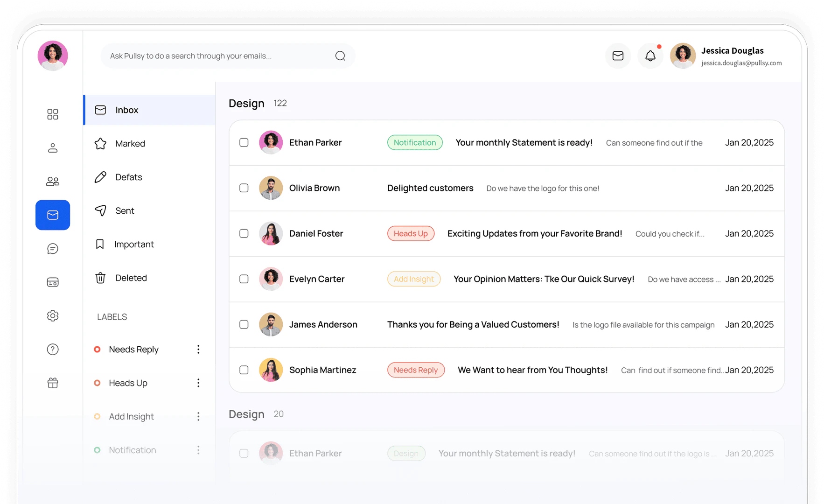Open the Deleted folder
Viewport: 824px width, 504px height.
[x=131, y=278]
